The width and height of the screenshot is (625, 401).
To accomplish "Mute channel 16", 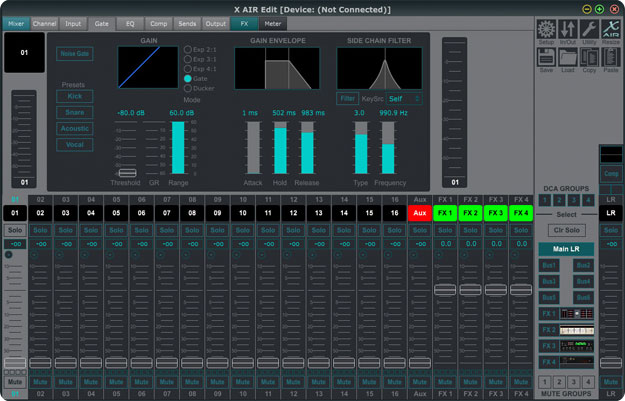I will 394,382.
